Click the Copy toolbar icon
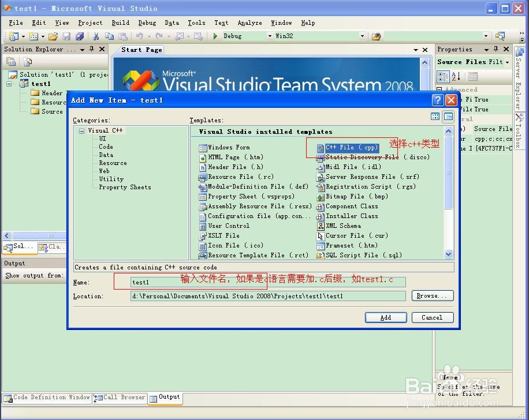 pyautogui.click(x=109, y=36)
